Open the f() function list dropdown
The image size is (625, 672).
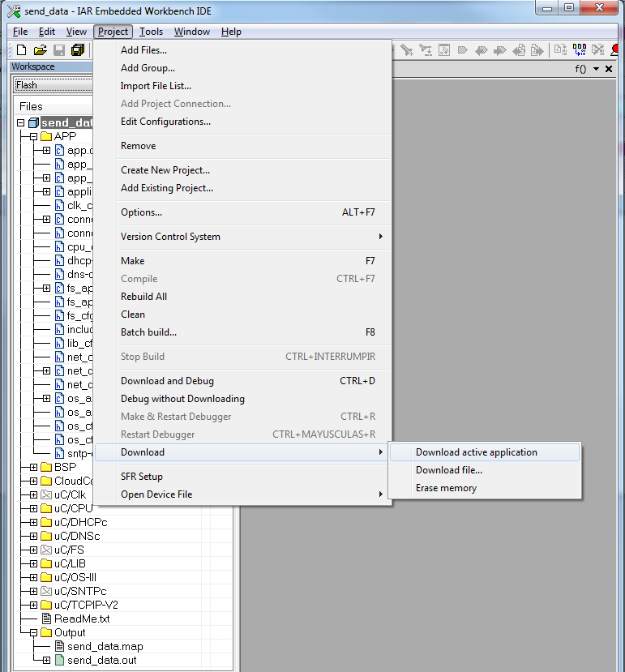pyautogui.click(x=597, y=69)
